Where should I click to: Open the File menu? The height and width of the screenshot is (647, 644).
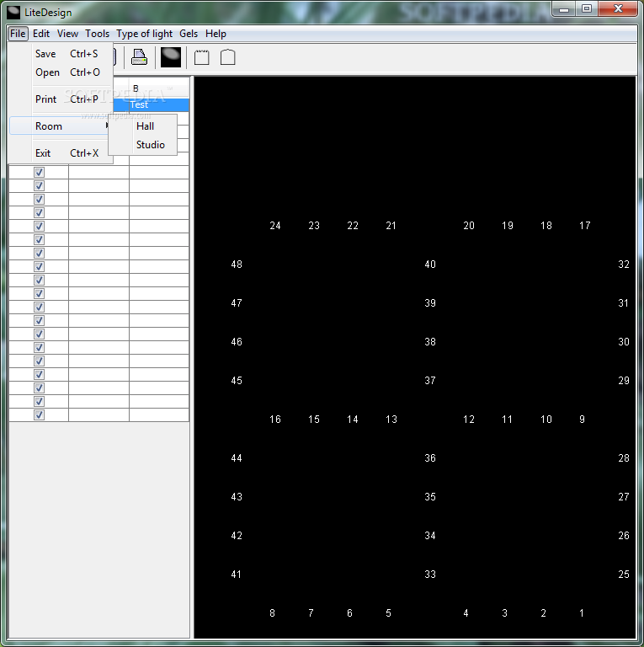18,34
